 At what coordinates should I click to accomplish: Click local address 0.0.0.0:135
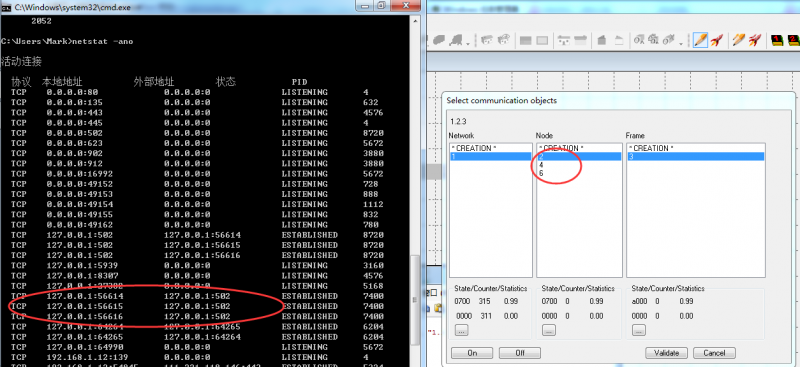[74, 103]
